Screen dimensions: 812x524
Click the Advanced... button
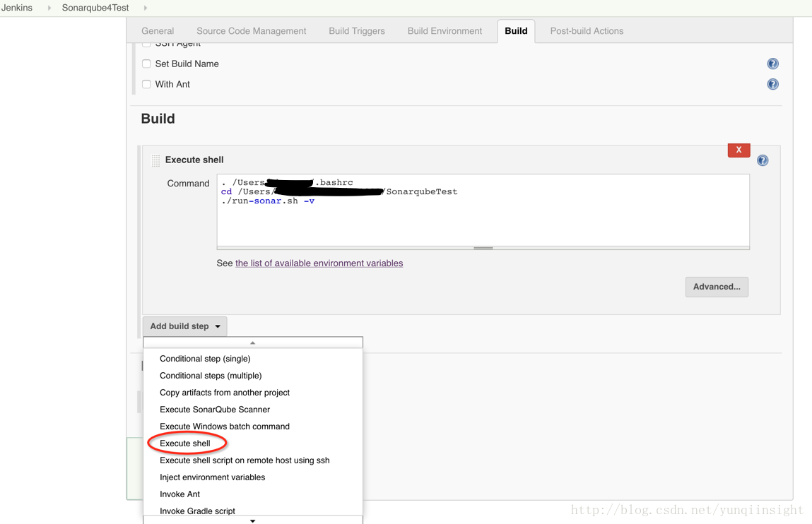tap(717, 287)
